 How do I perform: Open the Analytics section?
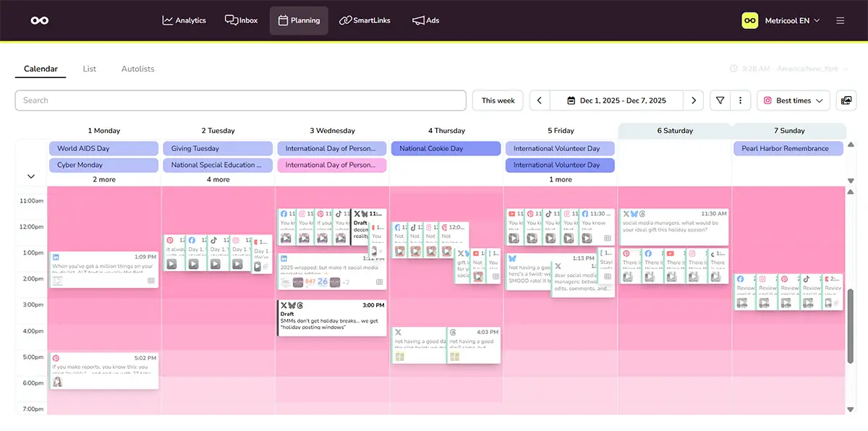pyautogui.click(x=184, y=21)
